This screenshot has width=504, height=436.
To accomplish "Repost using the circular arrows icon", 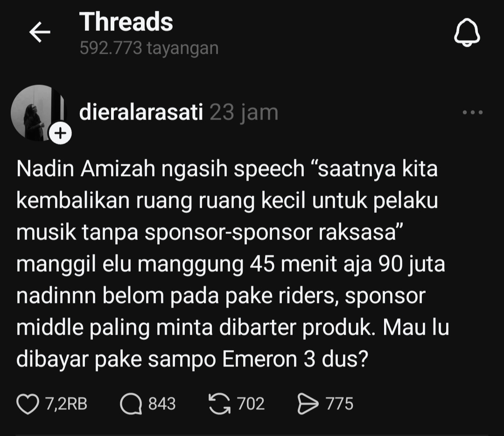I will [219, 404].
